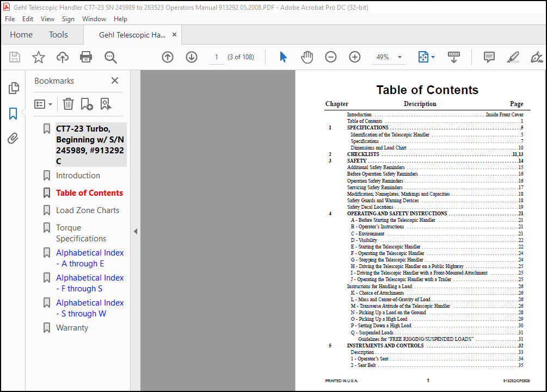The height and width of the screenshot is (392, 547).
Task: Go to previous page arrow
Action: click(168, 57)
